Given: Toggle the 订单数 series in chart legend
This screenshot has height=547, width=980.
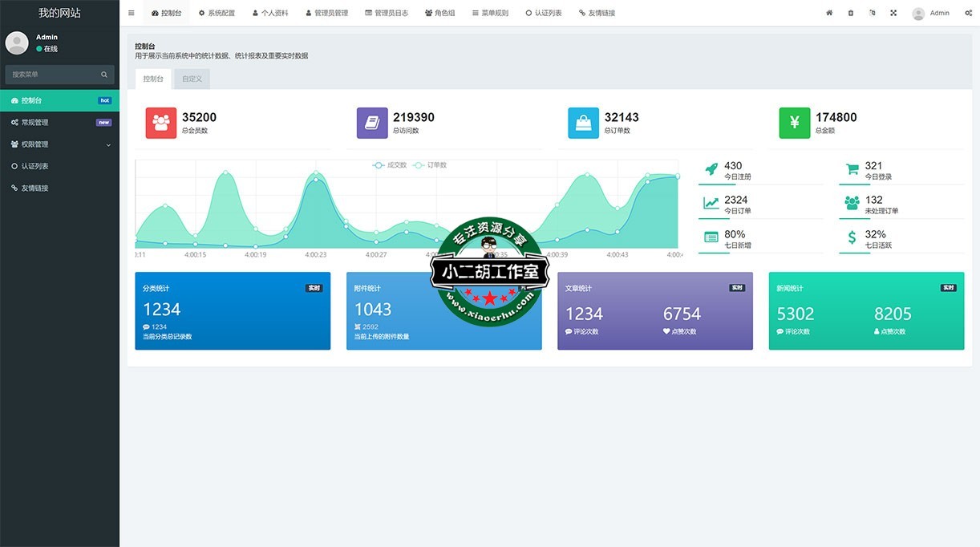Looking at the screenshot, I should [430, 165].
